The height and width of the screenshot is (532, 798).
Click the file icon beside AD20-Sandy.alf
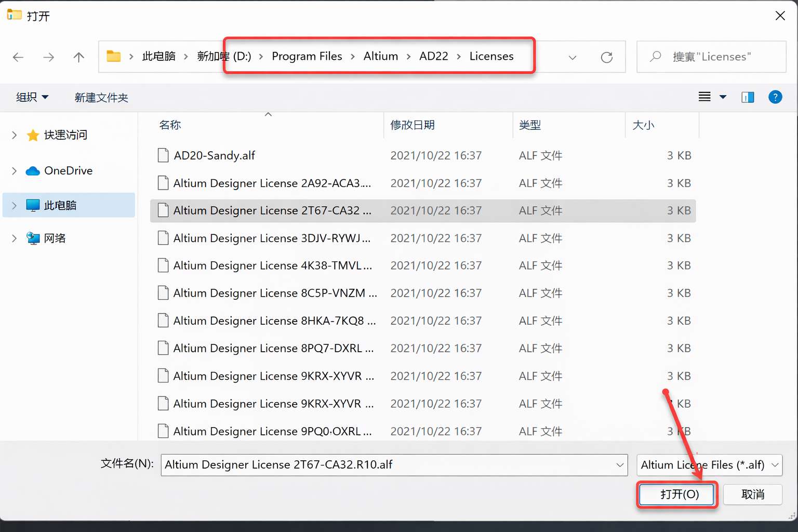coord(163,155)
